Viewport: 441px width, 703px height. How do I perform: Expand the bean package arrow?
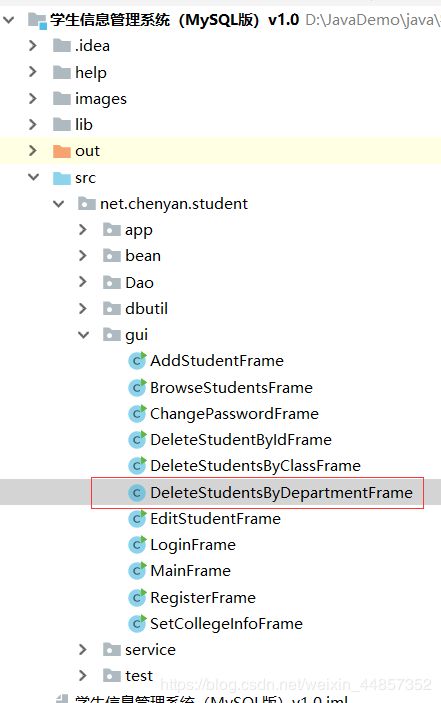tap(83, 256)
